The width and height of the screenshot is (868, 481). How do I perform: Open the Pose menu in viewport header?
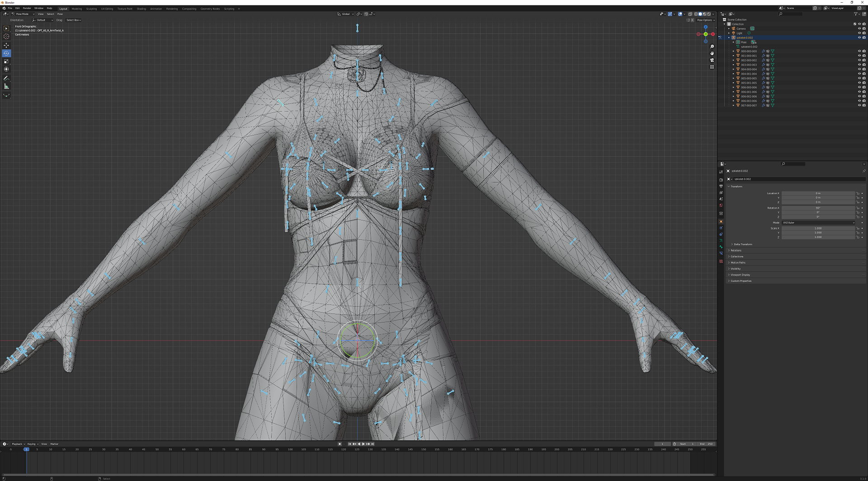(x=60, y=14)
